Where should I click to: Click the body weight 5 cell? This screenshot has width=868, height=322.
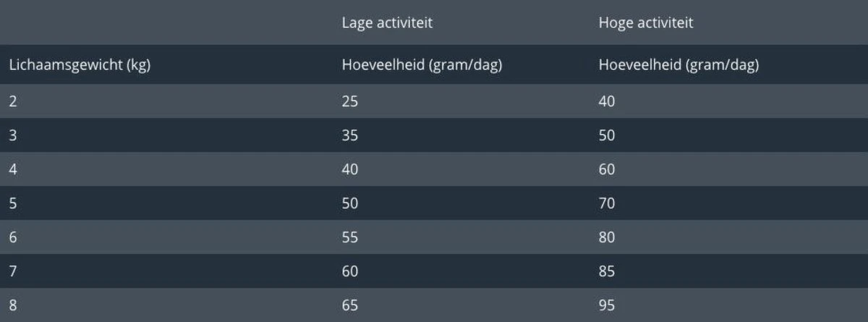[13, 203]
